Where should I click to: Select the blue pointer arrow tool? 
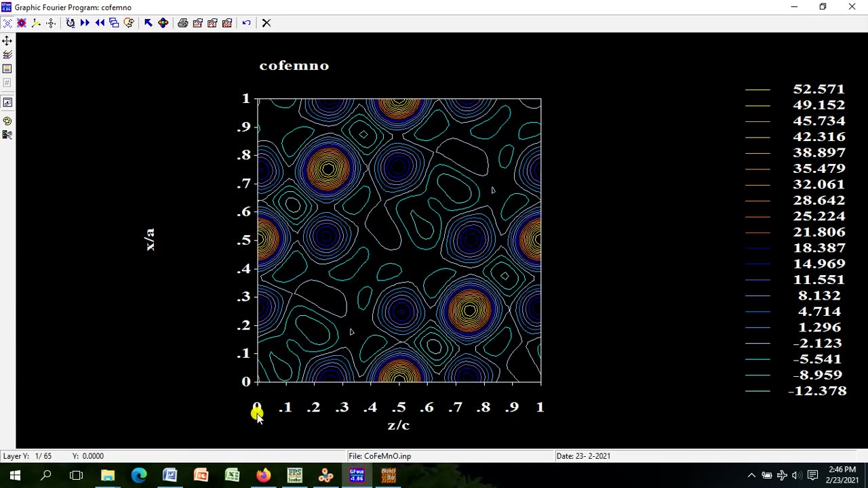(148, 23)
